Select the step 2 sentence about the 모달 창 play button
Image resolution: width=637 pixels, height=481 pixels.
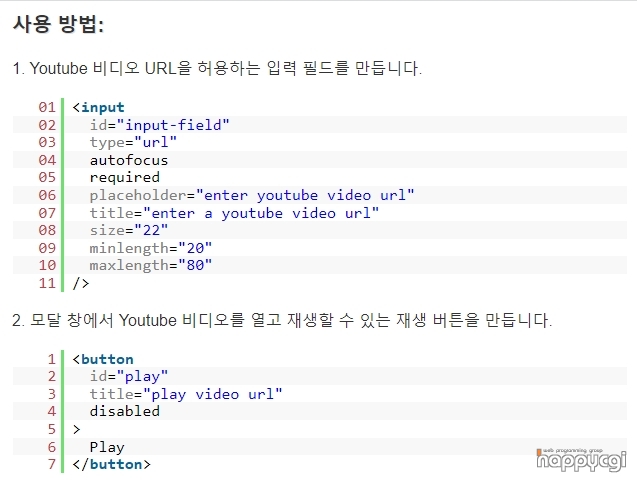(282, 320)
